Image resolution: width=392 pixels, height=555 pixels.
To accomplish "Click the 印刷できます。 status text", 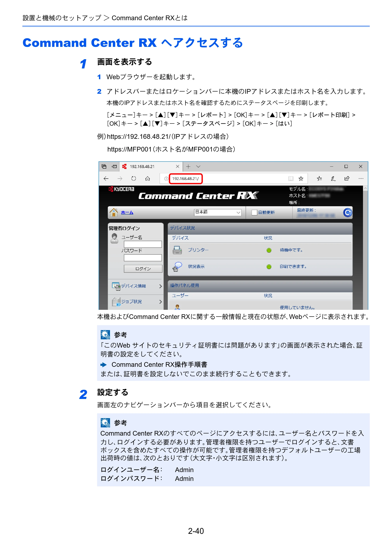I will point(293,267).
